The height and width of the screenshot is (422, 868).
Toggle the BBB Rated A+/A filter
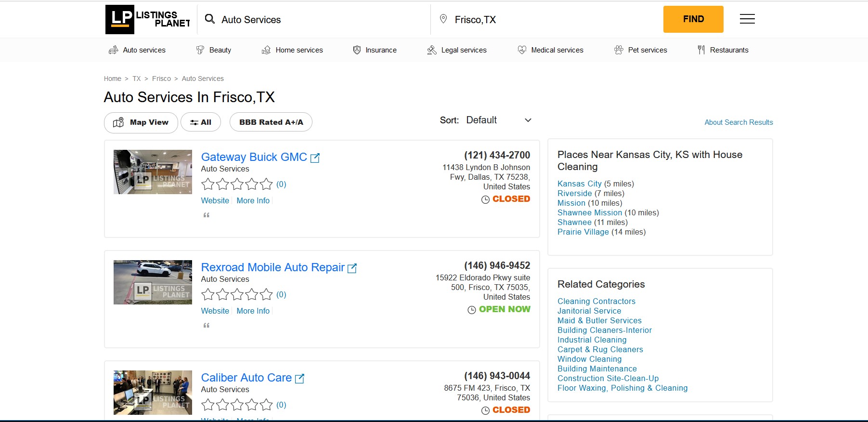[271, 122]
